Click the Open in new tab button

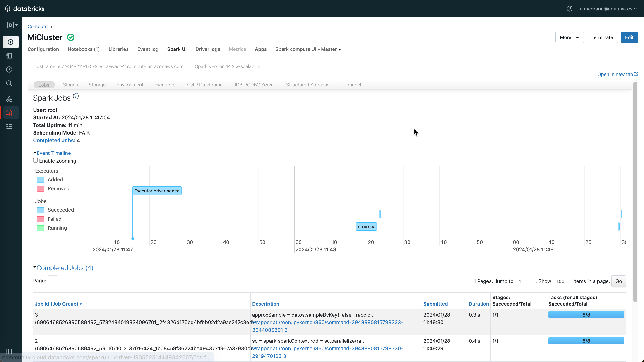click(618, 74)
